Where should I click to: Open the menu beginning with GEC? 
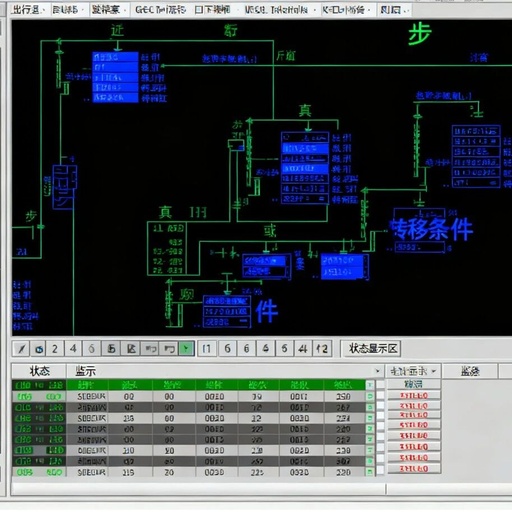tap(160, 10)
